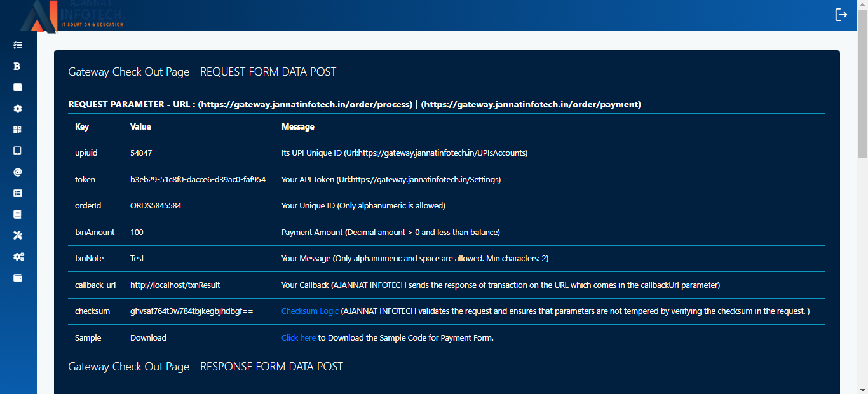Click the Download text in Sample row
Screen dimensions: 868x394
click(148, 338)
